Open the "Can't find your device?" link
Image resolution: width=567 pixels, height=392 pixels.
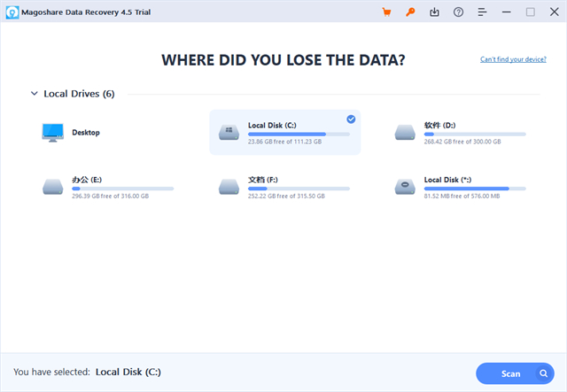coord(514,59)
